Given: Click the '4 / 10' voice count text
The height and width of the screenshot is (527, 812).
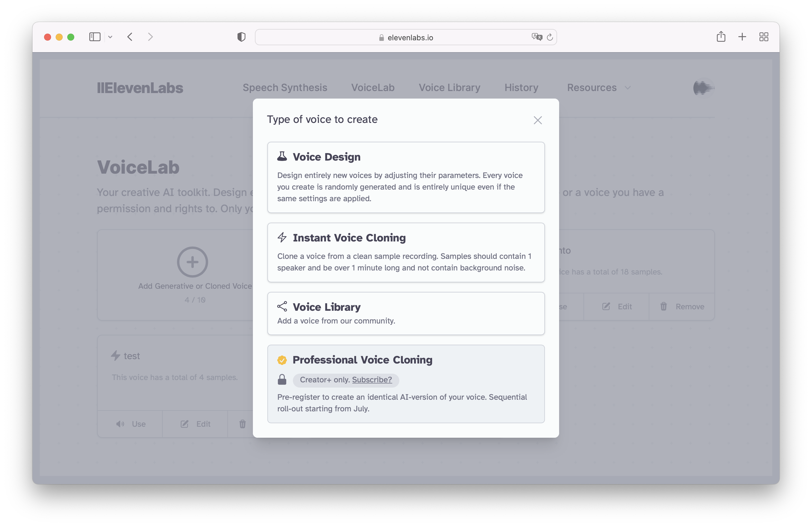Looking at the screenshot, I should pos(195,300).
